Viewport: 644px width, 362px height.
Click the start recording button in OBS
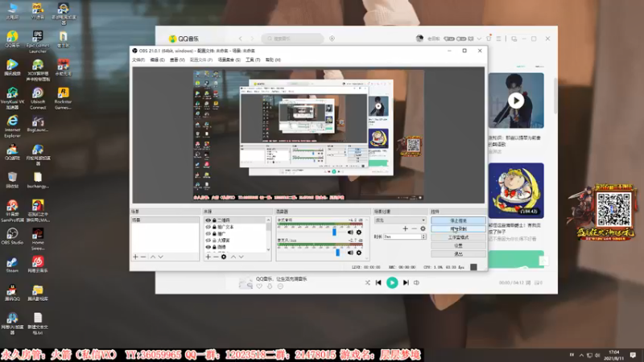[x=458, y=229]
